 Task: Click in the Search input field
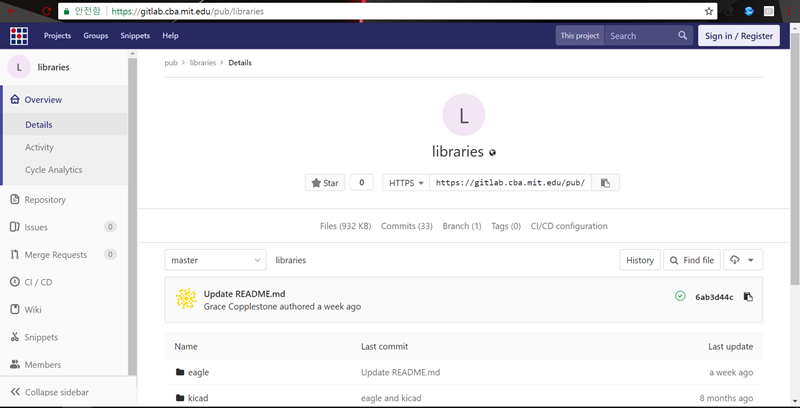[x=641, y=36]
